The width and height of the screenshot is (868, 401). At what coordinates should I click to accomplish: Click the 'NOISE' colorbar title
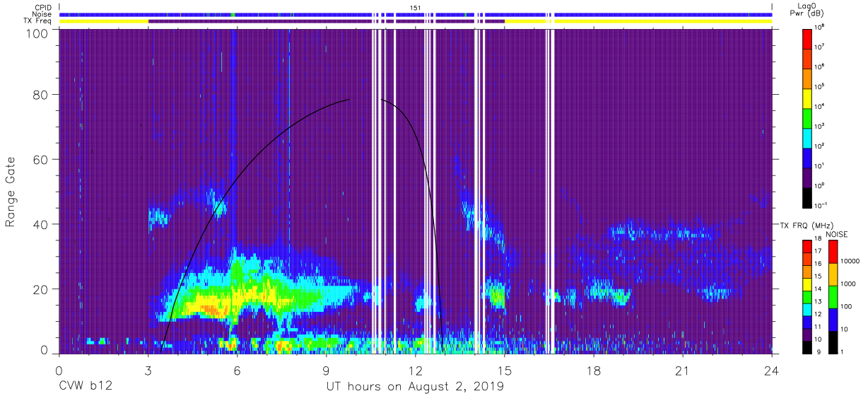pyautogui.click(x=835, y=234)
